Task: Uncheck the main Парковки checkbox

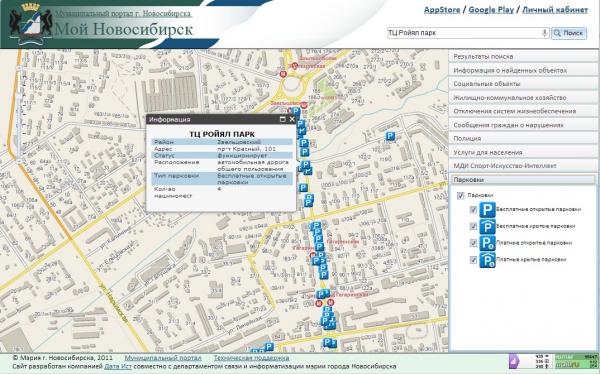Action: 461,196
